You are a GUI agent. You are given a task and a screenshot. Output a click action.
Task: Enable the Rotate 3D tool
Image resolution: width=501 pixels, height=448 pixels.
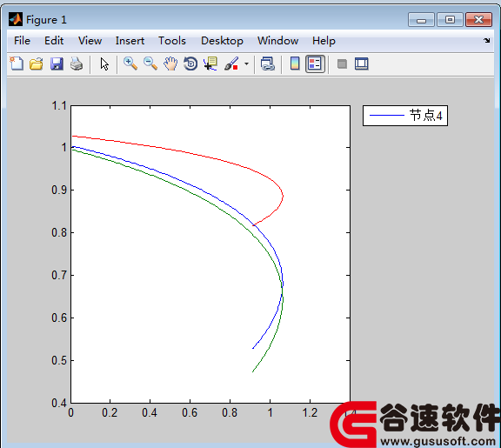click(190, 64)
